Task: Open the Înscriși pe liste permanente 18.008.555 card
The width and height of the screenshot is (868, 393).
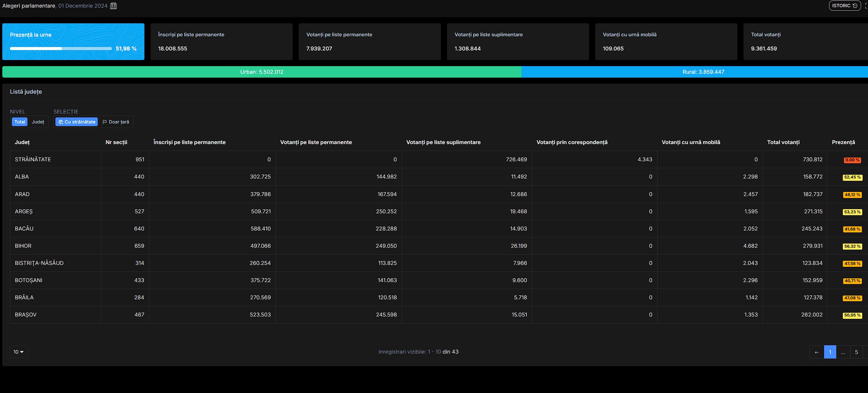Action: pyautogui.click(x=221, y=42)
